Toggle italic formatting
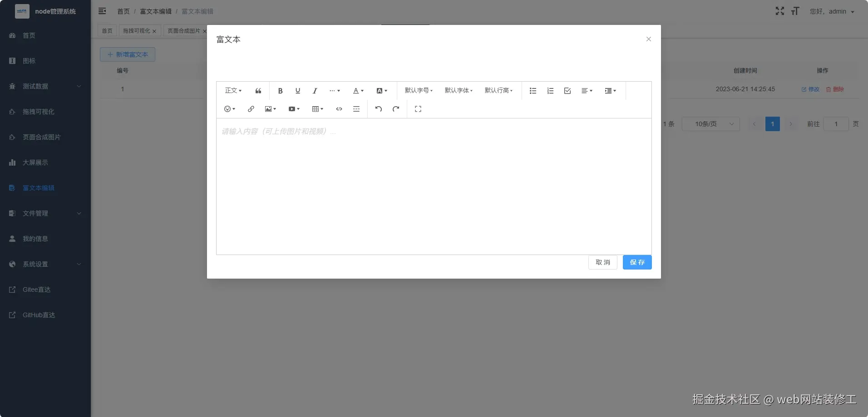 point(315,91)
